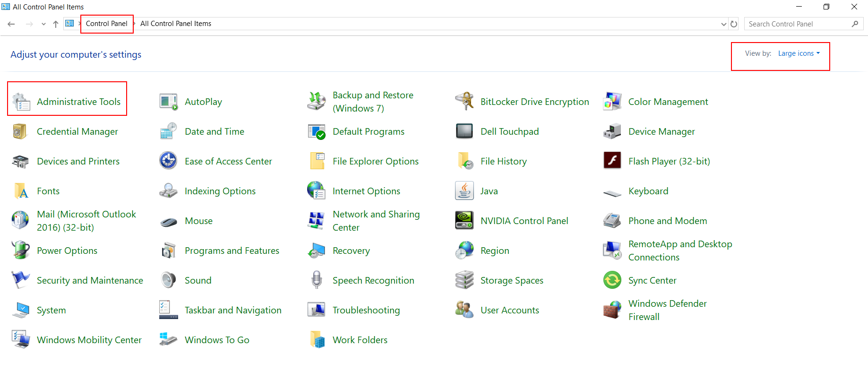Click the Keyboard icon

click(612, 192)
